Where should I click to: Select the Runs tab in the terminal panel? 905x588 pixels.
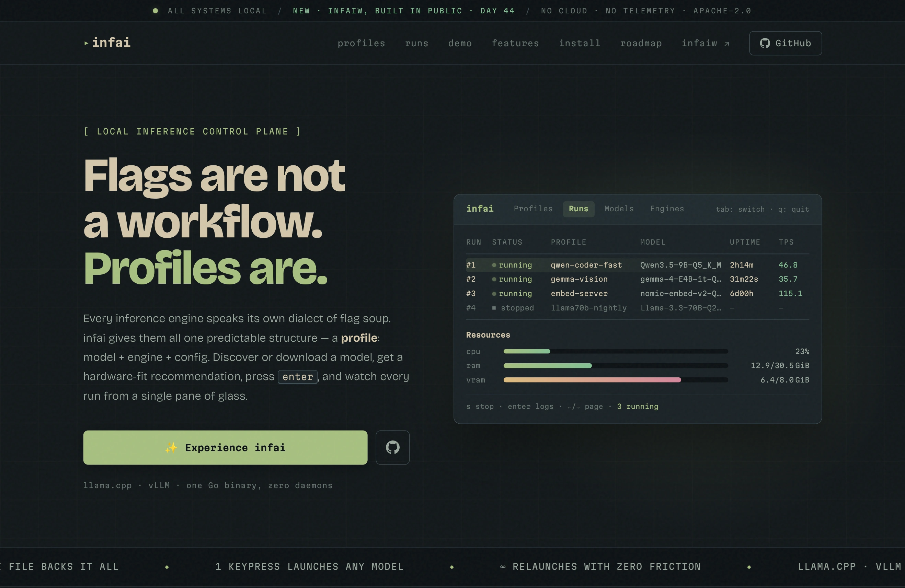(578, 209)
